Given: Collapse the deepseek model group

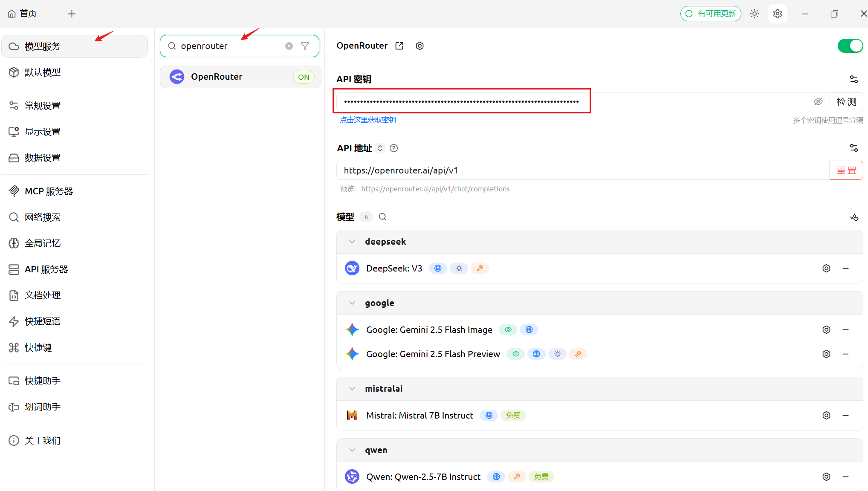Looking at the screenshot, I should pyautogui.click(x=352, y=242).
